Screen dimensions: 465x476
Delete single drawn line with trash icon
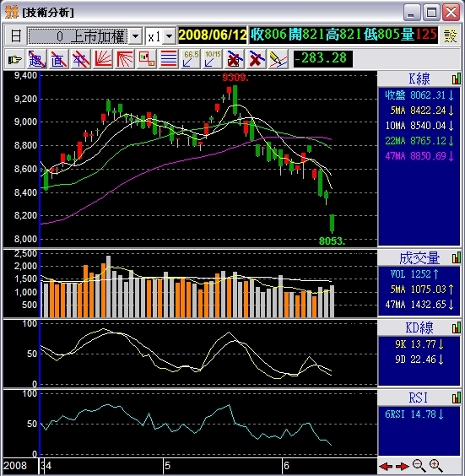click(235, 59)
